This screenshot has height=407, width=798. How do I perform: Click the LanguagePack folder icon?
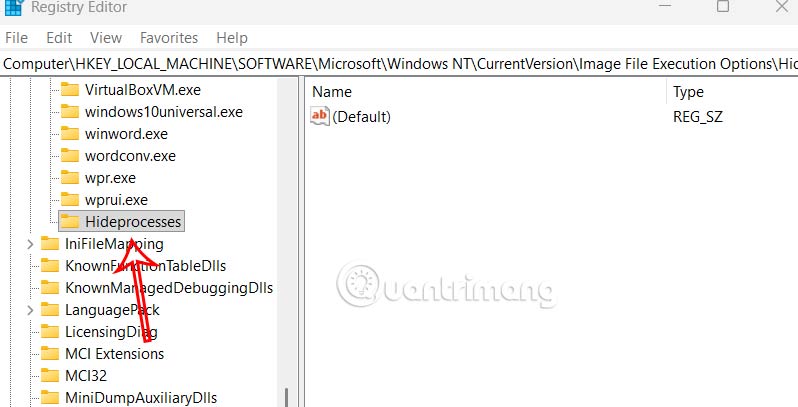(x=50, y=309)
